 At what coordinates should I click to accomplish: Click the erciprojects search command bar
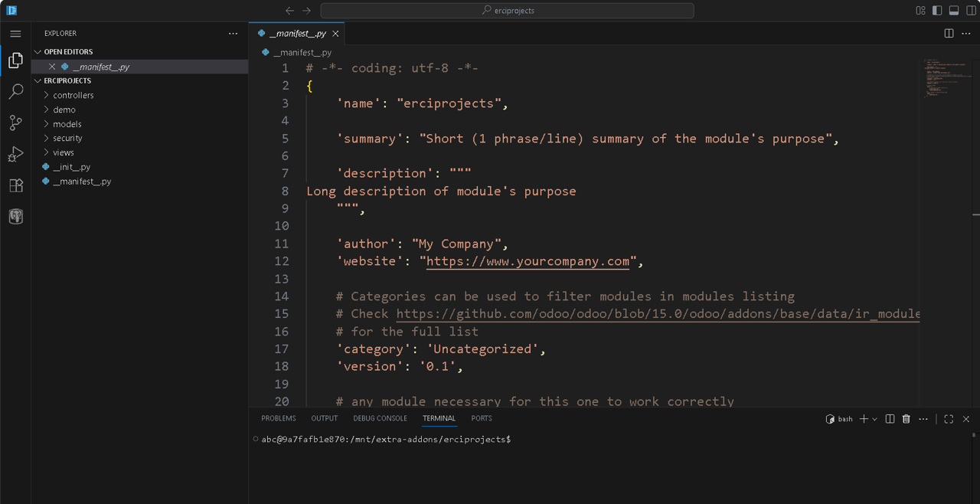click(x=507, y=11)
